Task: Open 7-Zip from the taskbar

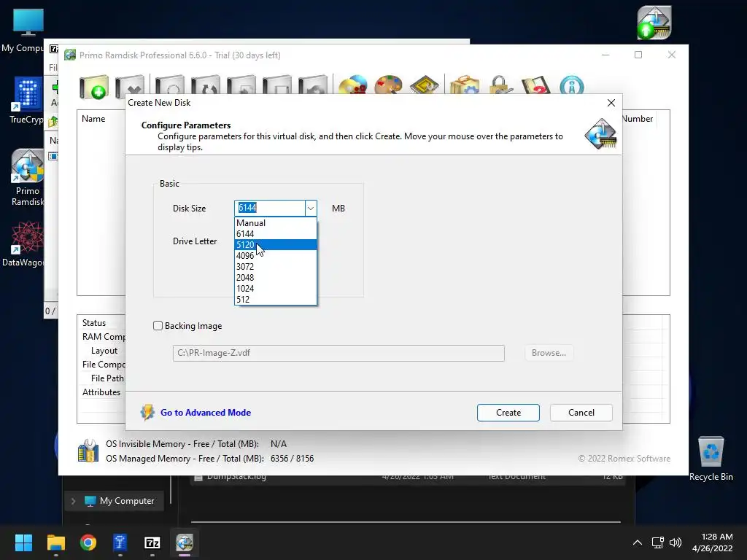Action: click(152, 542)
